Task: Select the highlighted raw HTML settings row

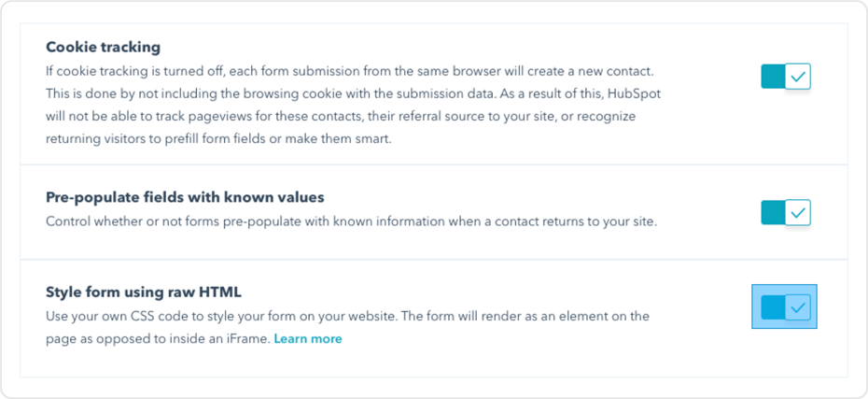Action: pos(560,360)
